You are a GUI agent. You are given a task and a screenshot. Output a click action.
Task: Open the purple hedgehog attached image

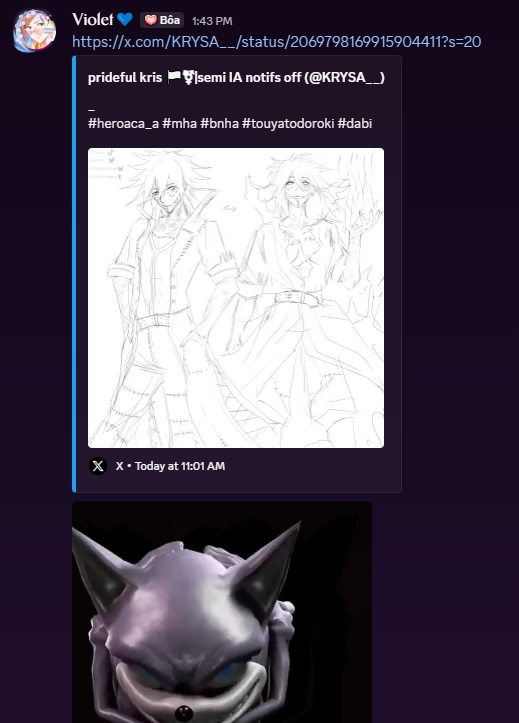(x=222, y=612)
